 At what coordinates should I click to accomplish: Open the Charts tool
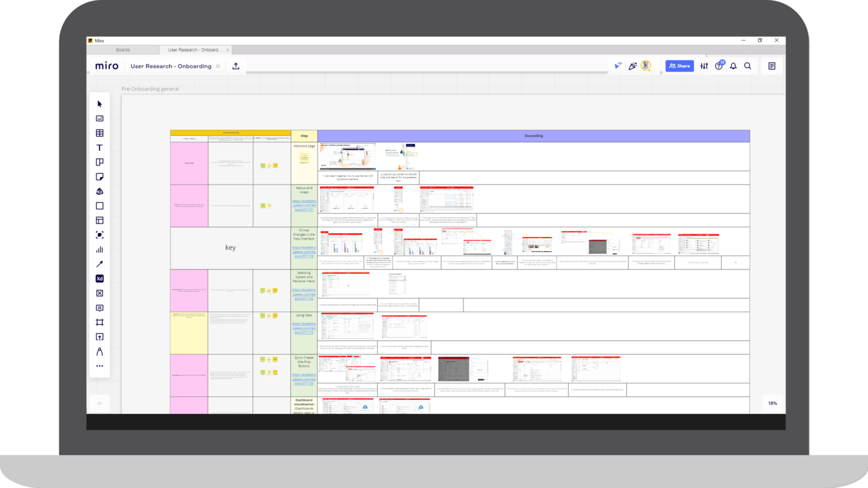coord(100,250)
